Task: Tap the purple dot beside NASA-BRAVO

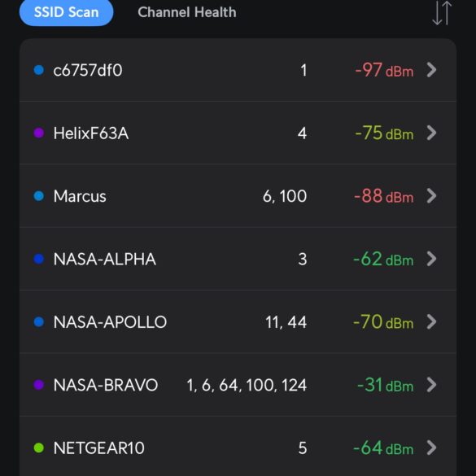Action: pyautogui.click(x=39, y=385)
